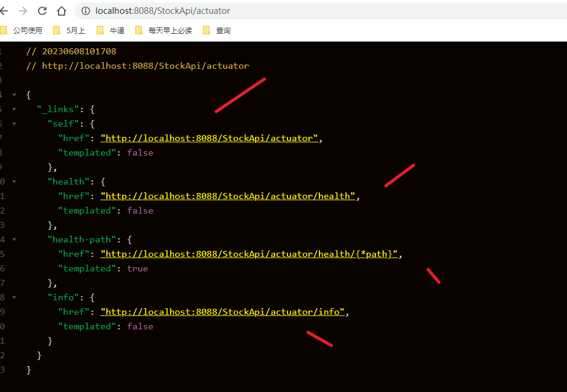567x392 pixels.
Task: Click the comment line with http://localhost:8088/StockApi/actuator
Action: click(138, 66)
